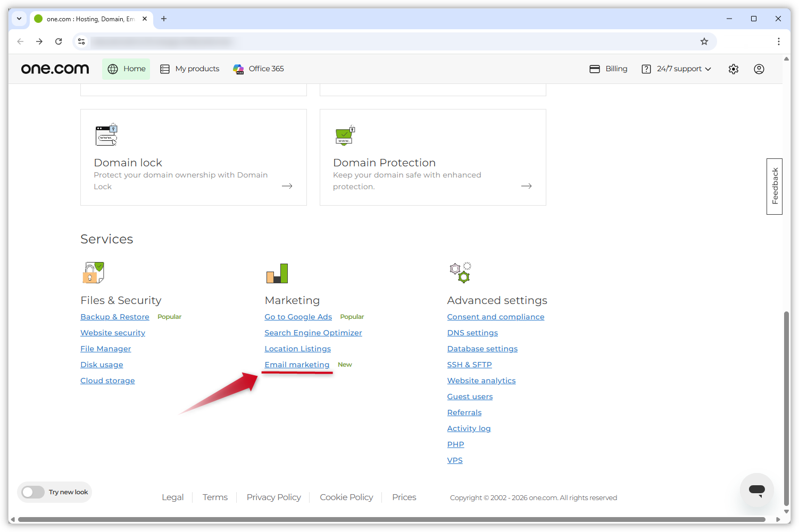Click the vertical Feedback side button
The height and width of the screenshot is (532, 799).
point(775,186)
